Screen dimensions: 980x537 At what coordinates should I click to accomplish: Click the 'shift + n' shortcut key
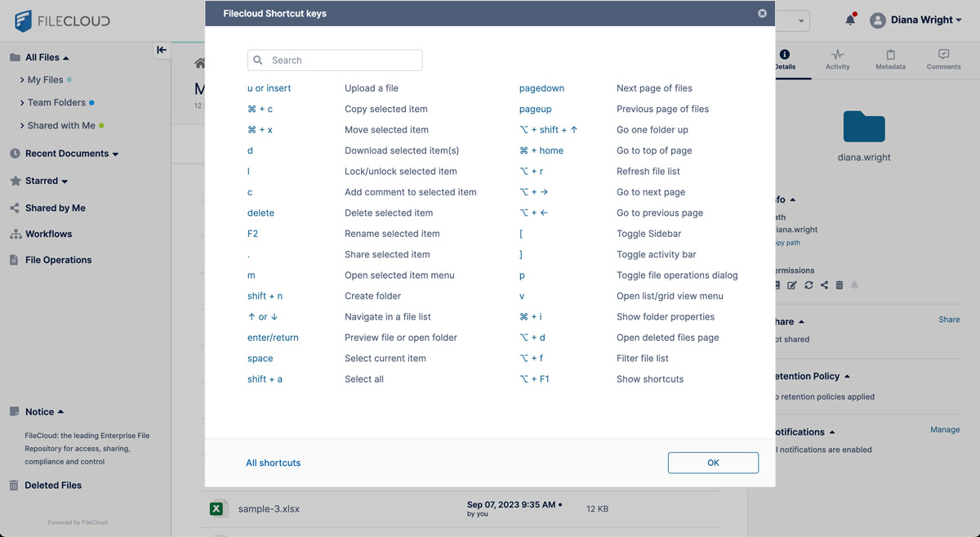[265, 296]
